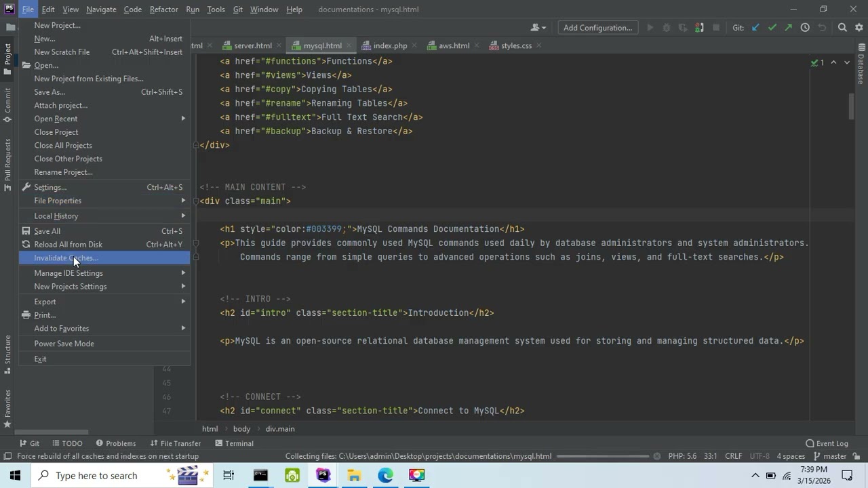Open the CRLF line separator selector
The height and width of the screenshot is (488, 868).
(x=733, y=456)
